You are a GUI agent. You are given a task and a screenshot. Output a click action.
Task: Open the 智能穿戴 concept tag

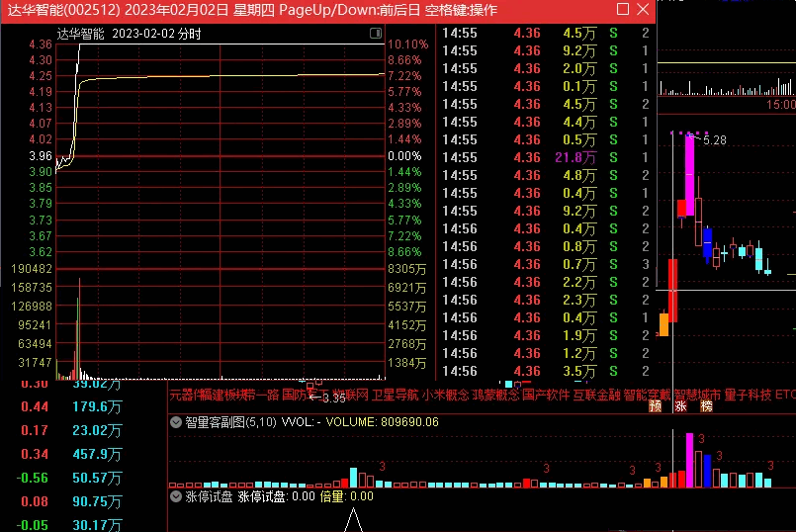click(647, 395)
